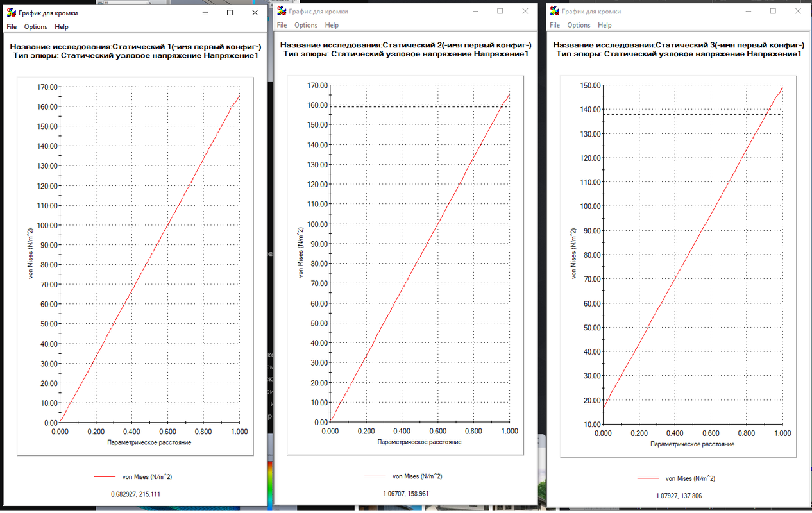Click von Mises legend line in middle window
The height and width of the screenshot is (513, 812).
(x=374, y=476)
